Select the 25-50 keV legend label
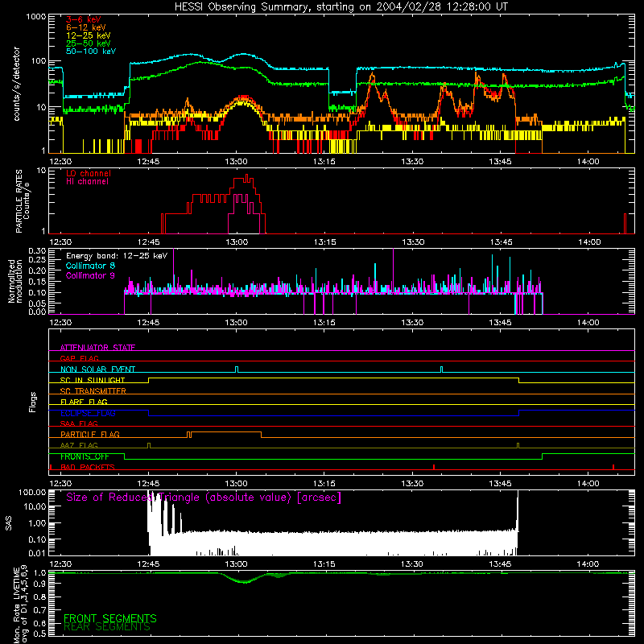The width and height of the screenshot is (644, 644). pos(89,43)
